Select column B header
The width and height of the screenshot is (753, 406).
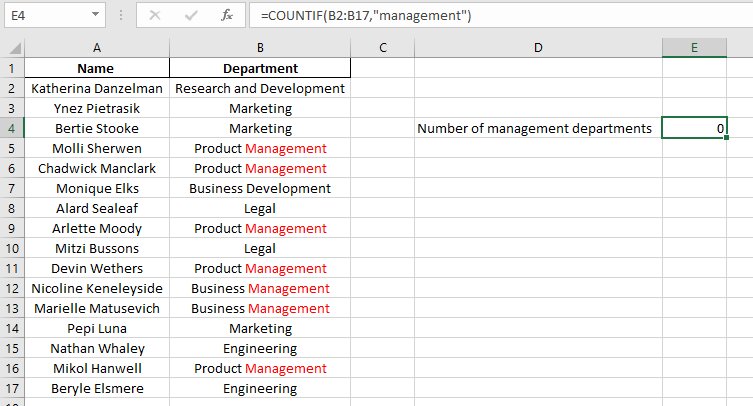click(260, 48)
